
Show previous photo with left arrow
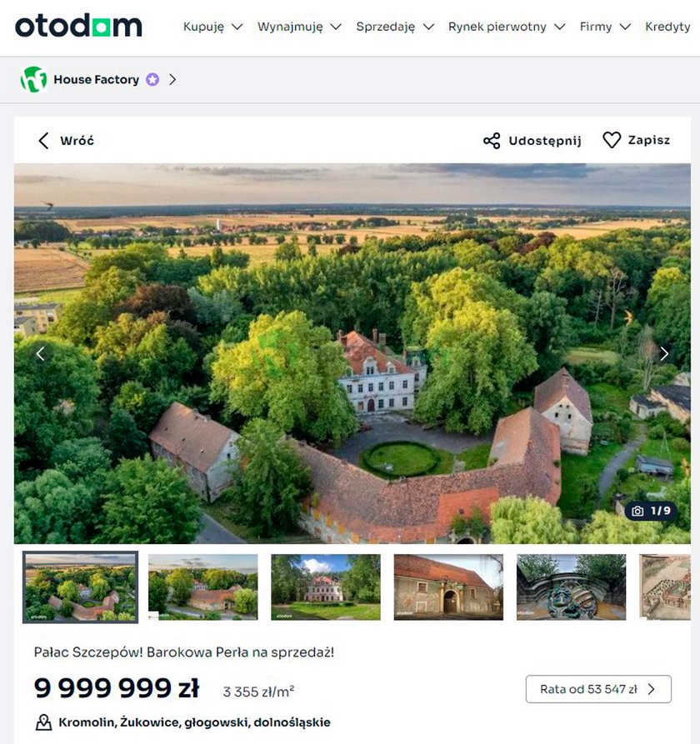(40, 353)
